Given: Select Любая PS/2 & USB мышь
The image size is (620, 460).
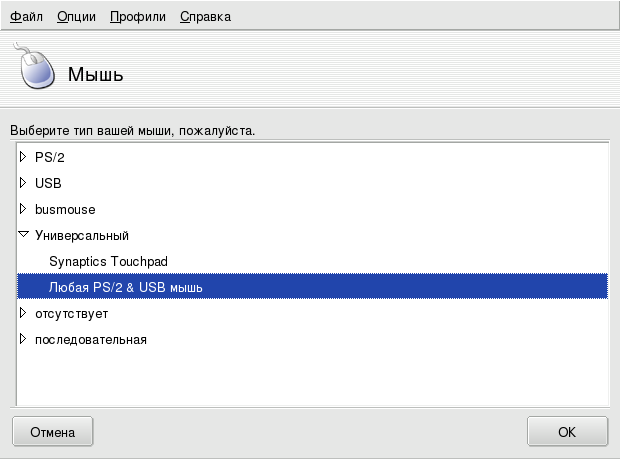Looking at the screenshot, I should pyautogui.click(x=126, y=287).
